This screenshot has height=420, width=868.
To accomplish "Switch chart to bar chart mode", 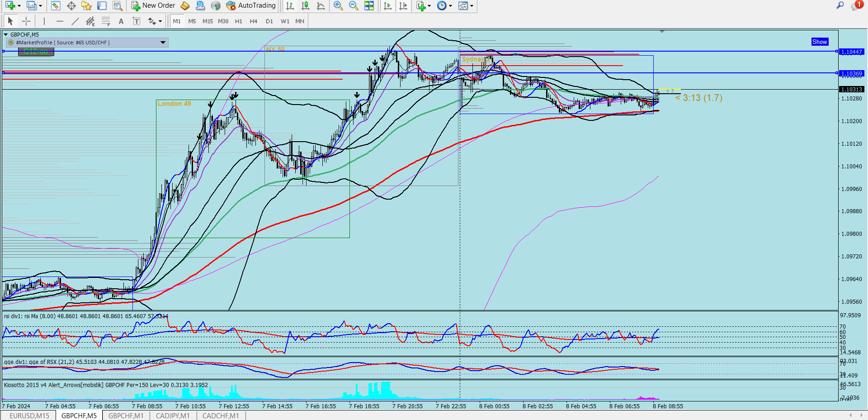I will pyautogui.click(x=290, y=5).
